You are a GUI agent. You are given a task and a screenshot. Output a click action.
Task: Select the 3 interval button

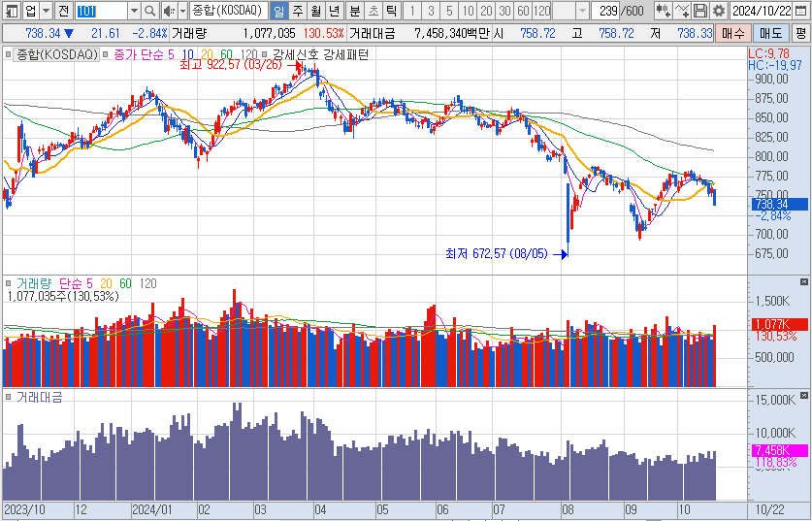coord(431,11)
